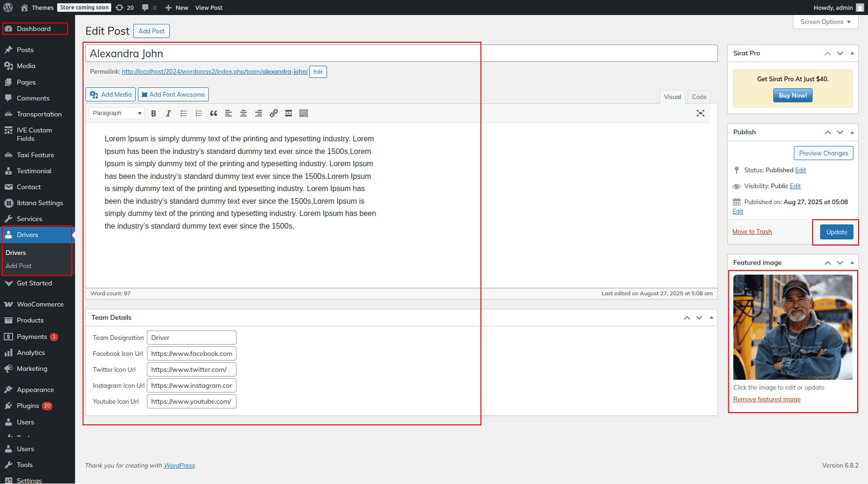Click the driver featured image thumbnail

pos(792,327)
